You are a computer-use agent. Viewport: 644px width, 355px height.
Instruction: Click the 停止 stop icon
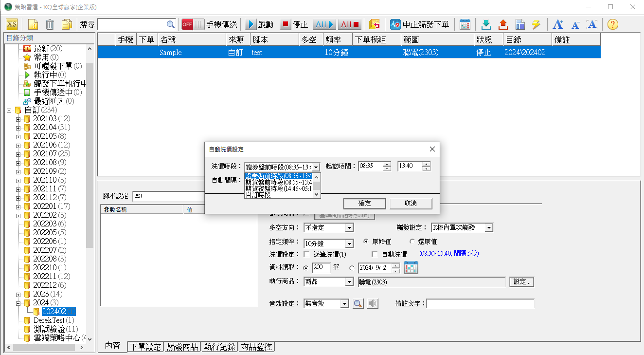pyautogui.click(x=286, y=24)
